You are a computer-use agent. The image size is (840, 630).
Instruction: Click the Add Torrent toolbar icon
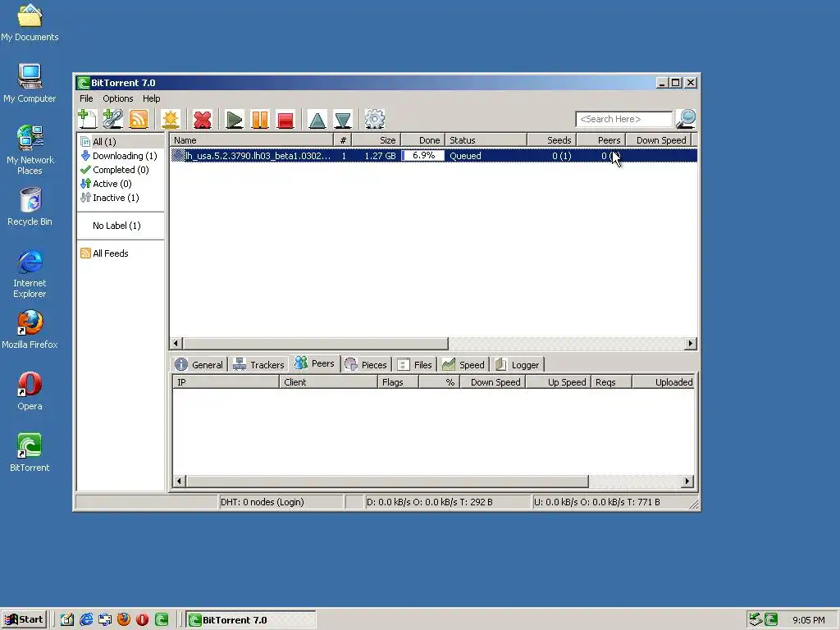coord(87,119)
